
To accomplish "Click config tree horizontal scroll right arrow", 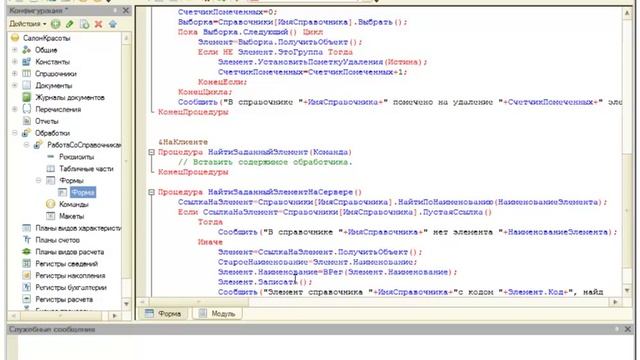I will [x=115, y=316].
